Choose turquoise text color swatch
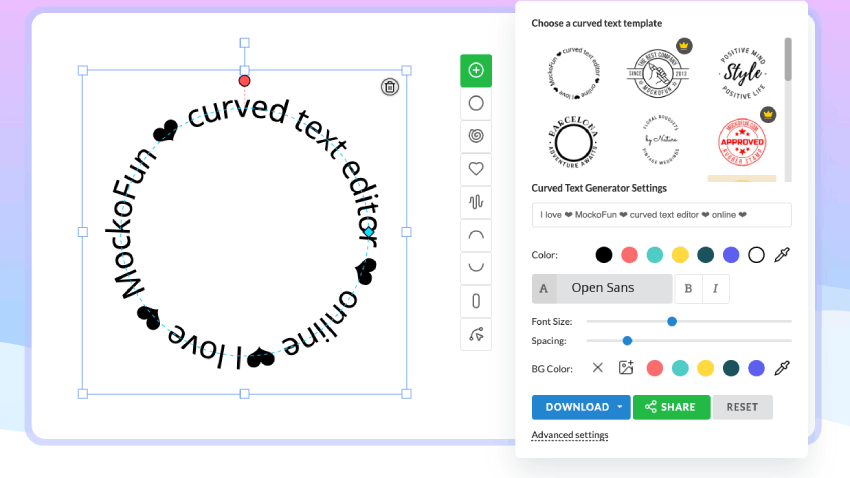 tap(654, 255)
